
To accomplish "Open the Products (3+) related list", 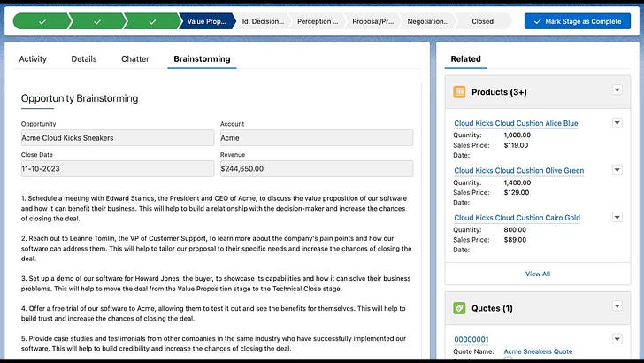I will pyautogui.click(x=499, y=92).
